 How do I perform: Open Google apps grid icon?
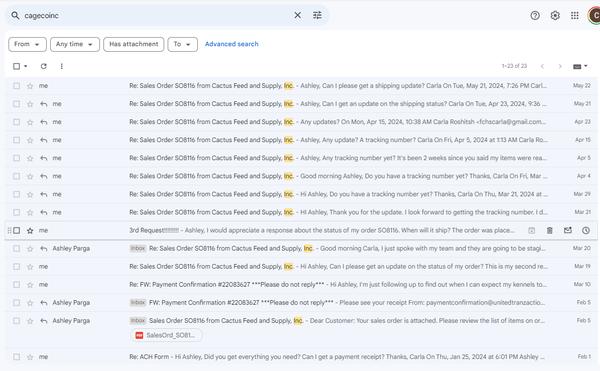point(575,15)
